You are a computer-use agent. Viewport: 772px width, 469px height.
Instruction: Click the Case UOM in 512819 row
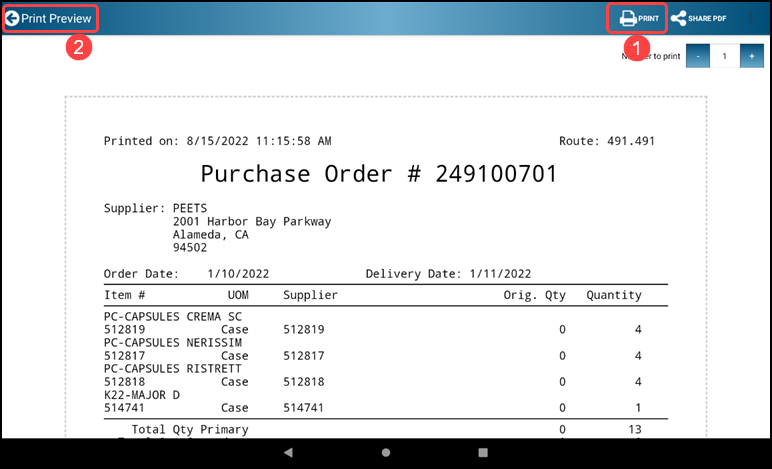click(235, 329)
